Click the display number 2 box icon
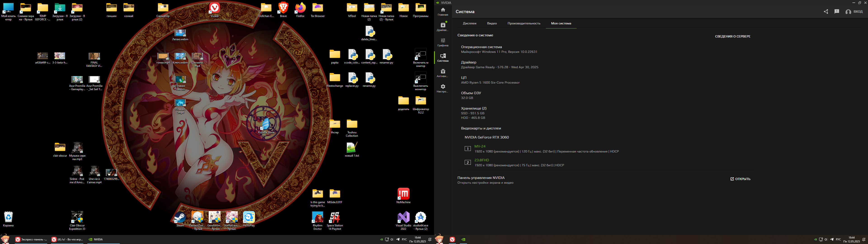 click(468, 162)
